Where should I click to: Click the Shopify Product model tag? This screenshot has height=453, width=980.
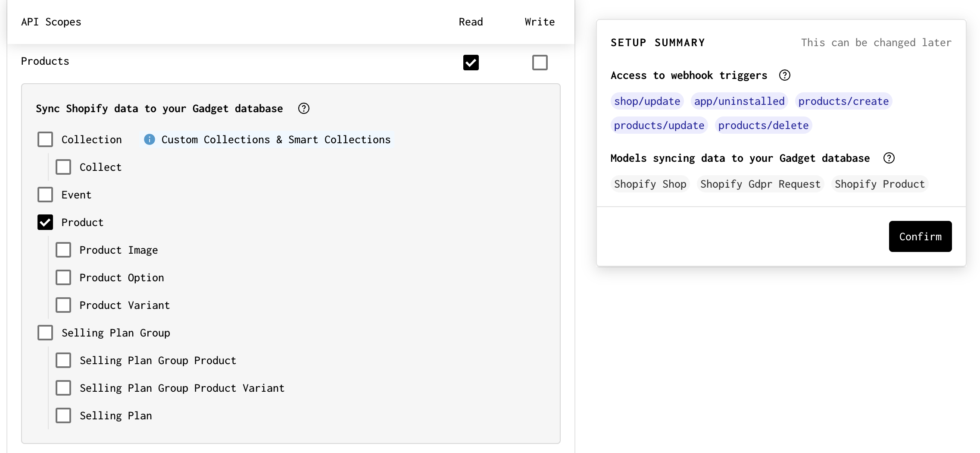click(880, 184)
